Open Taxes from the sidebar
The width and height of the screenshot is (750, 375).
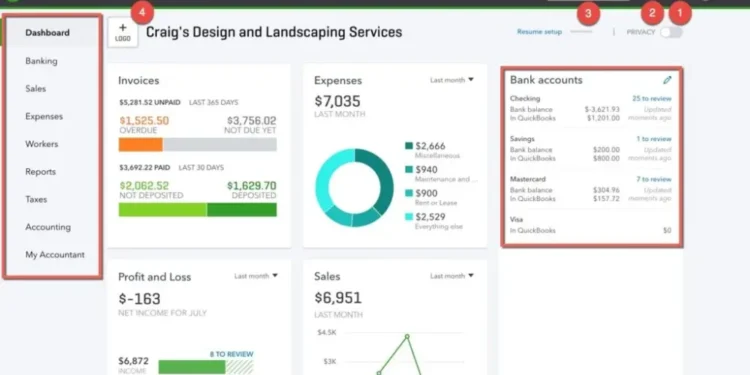click(36, 199)
